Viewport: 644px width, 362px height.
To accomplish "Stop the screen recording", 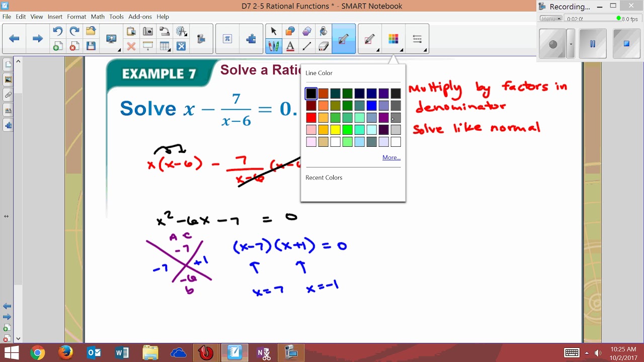I will (x=626, y=44).
